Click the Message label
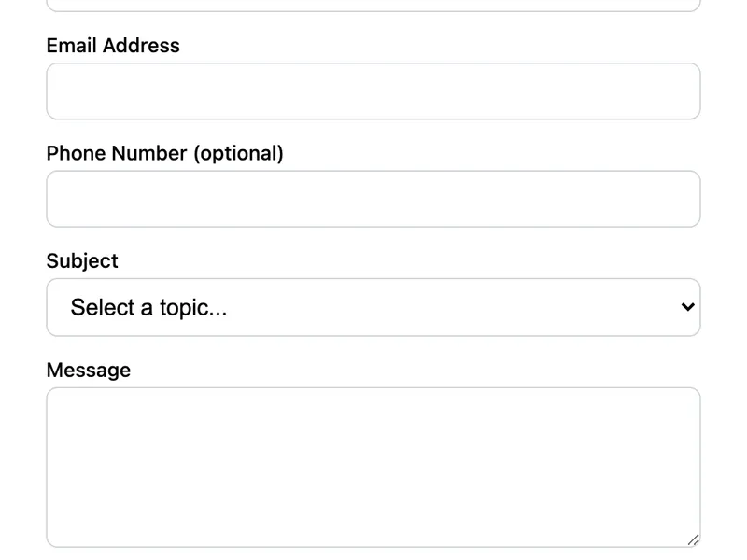Image resolution: width=747 pixels, height=560 pixels. click(89, 370)
